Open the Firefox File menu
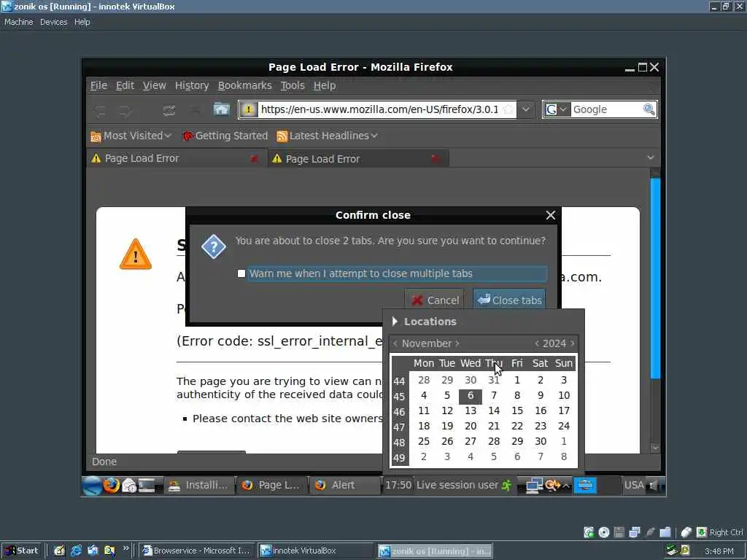Viewport: 747px width, 560px height. click(x=98, y=86)
